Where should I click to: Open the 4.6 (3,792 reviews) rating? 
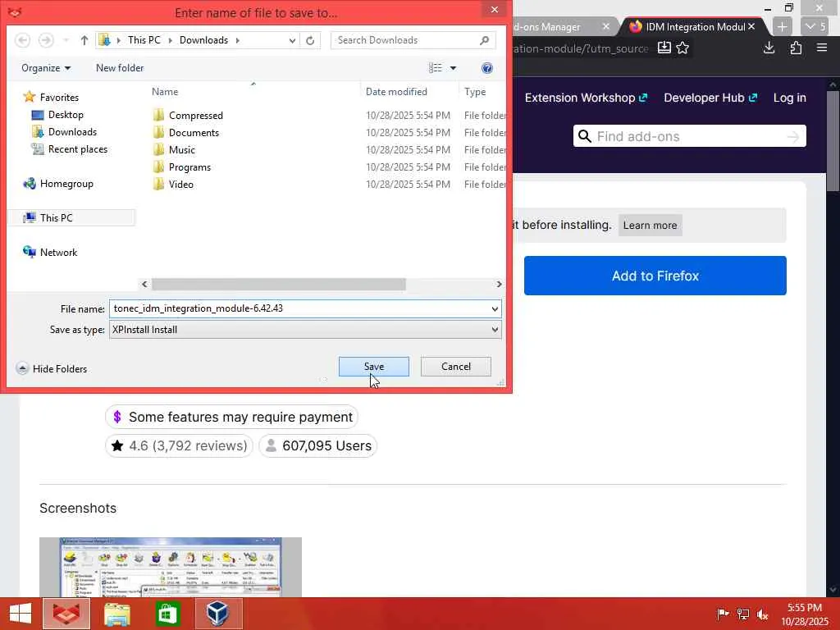[180, 445]
